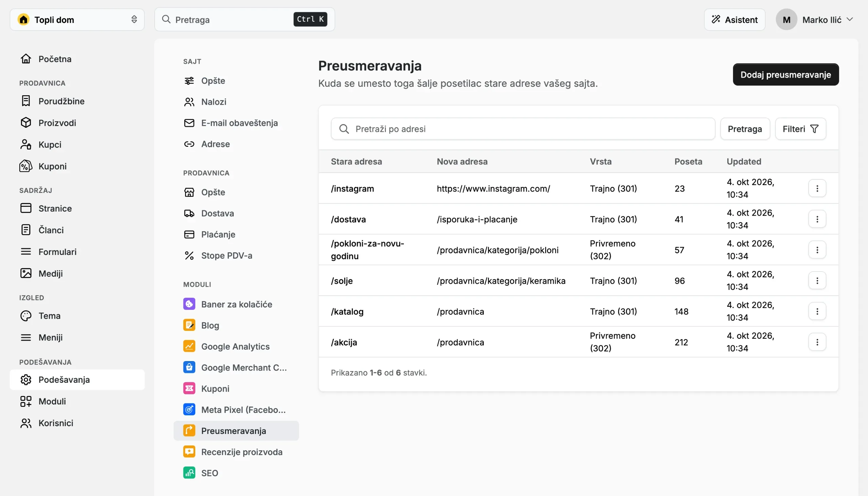This screenshot has width=868, height=496.
Task: Open Tema palette icon
Action: click(26, 315)
